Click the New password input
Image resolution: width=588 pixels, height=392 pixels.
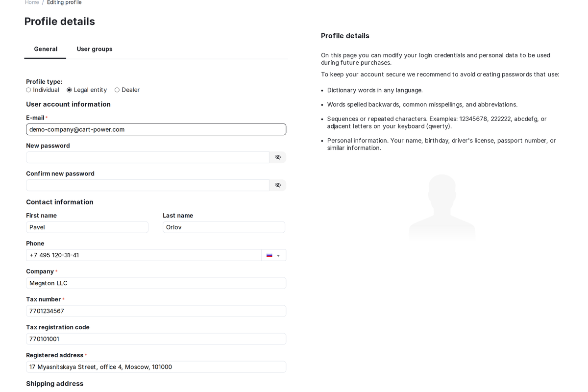point(147,157)
